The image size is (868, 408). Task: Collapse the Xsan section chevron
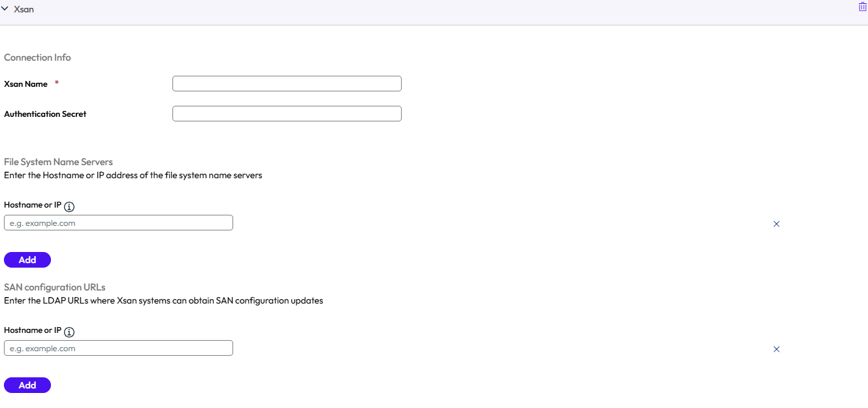point(5,9)
